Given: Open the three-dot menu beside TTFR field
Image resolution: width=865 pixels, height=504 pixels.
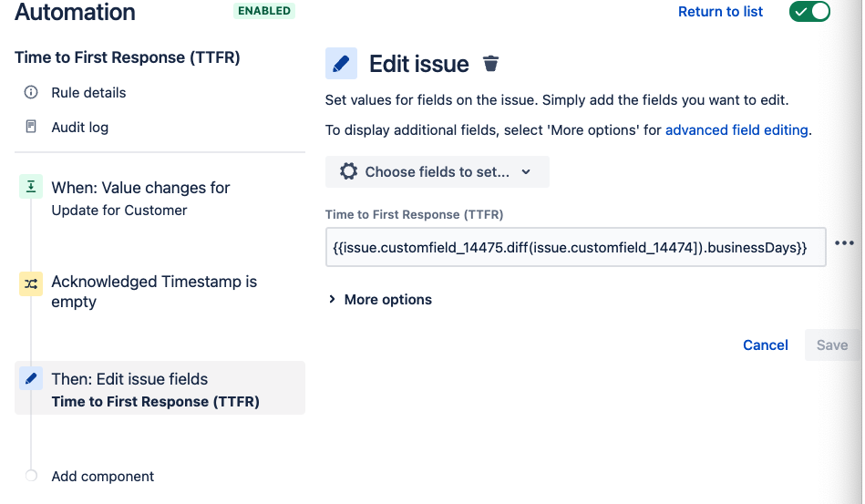Looking at the screenshot, I should [x=844, y=243].
